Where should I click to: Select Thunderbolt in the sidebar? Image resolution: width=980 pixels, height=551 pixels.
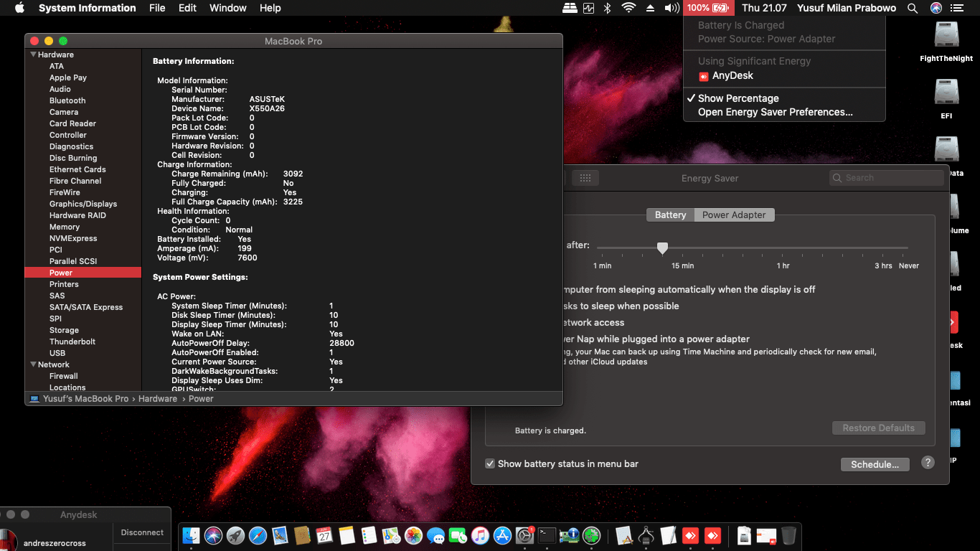pos(72,342)
